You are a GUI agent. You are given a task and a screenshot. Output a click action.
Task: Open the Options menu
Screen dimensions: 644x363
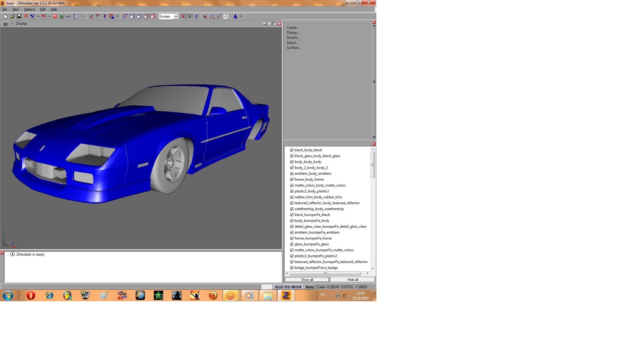point(29,9)
